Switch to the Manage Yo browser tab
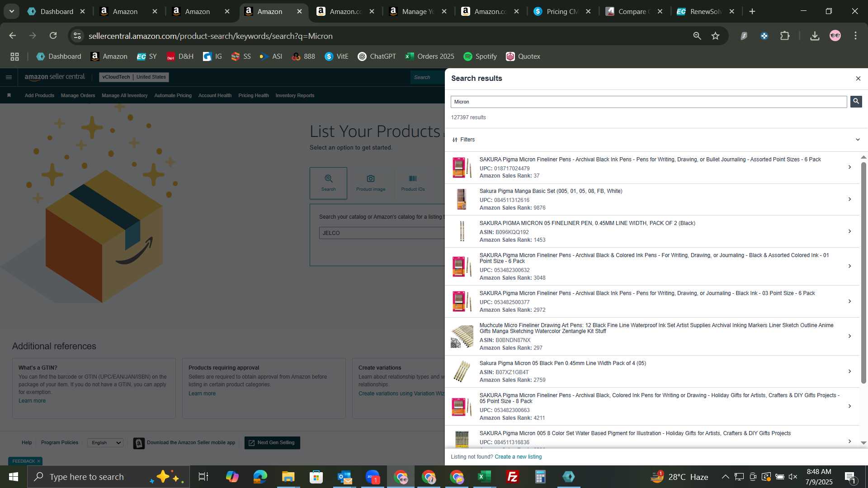 point(418,12)
